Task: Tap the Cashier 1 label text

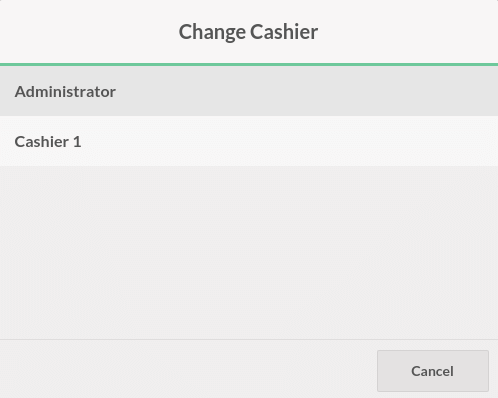Action: tap(48, 142)
